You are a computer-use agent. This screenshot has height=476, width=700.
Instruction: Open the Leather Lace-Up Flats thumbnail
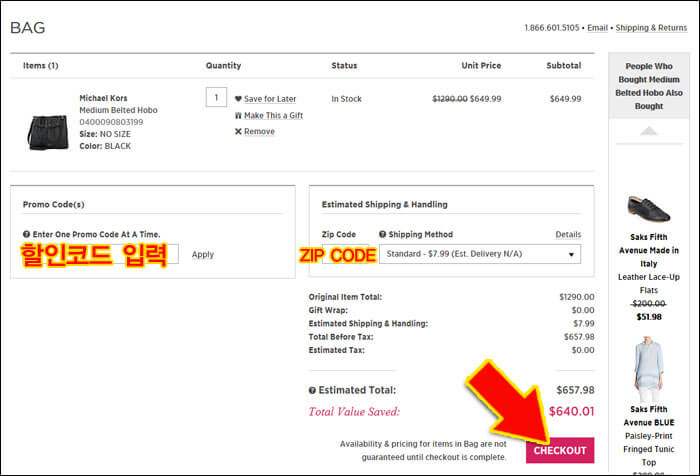(x=649, y=208)
